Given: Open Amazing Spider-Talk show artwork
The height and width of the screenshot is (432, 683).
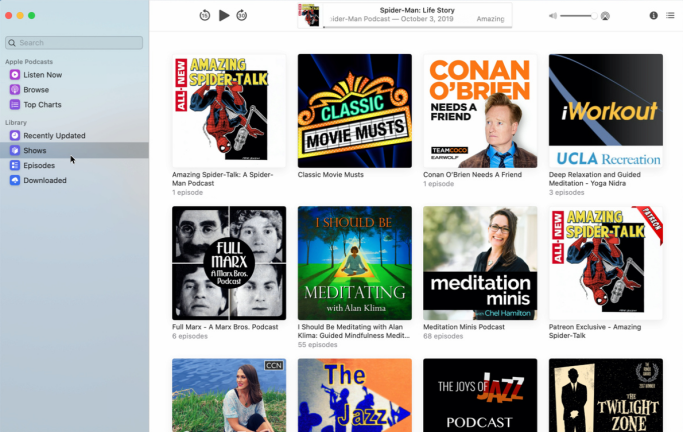Looking at the screenshot, I should (x=229, y=111).
